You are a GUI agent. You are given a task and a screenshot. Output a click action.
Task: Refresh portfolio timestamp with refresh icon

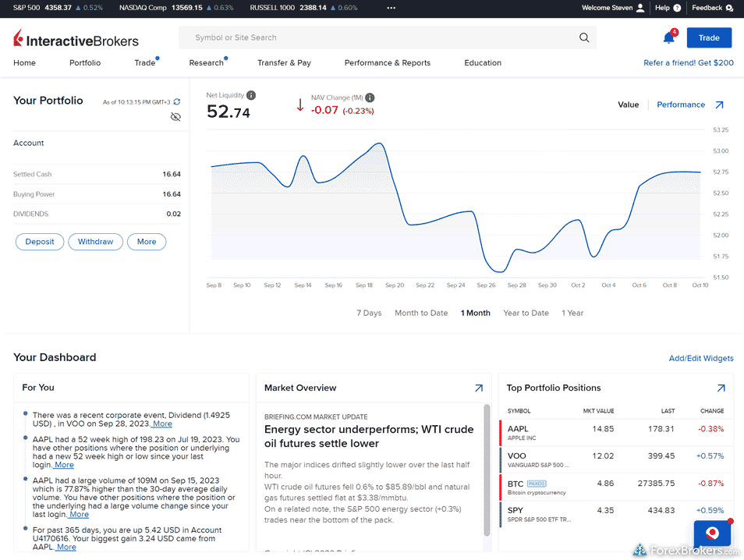(x=177, y=101)
